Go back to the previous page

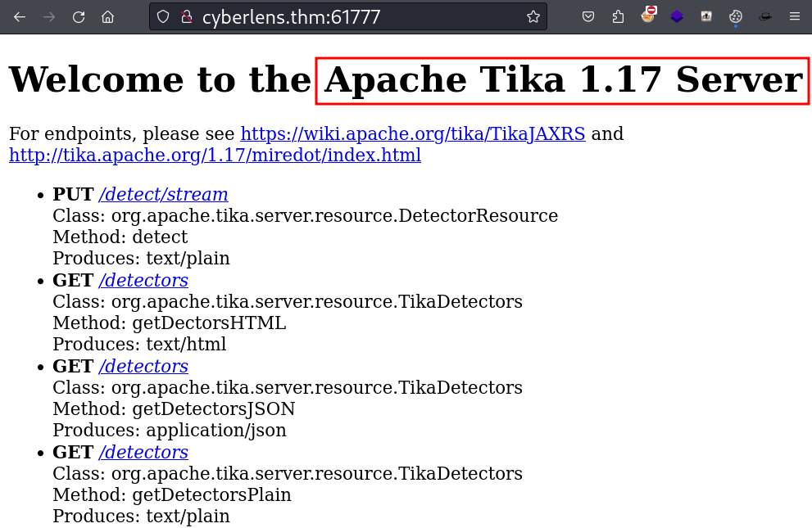pos(20,16)
